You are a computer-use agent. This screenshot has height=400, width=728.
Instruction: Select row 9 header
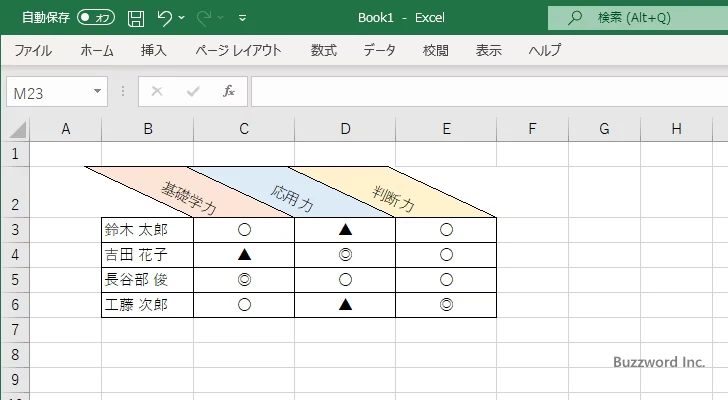(15, 380)
